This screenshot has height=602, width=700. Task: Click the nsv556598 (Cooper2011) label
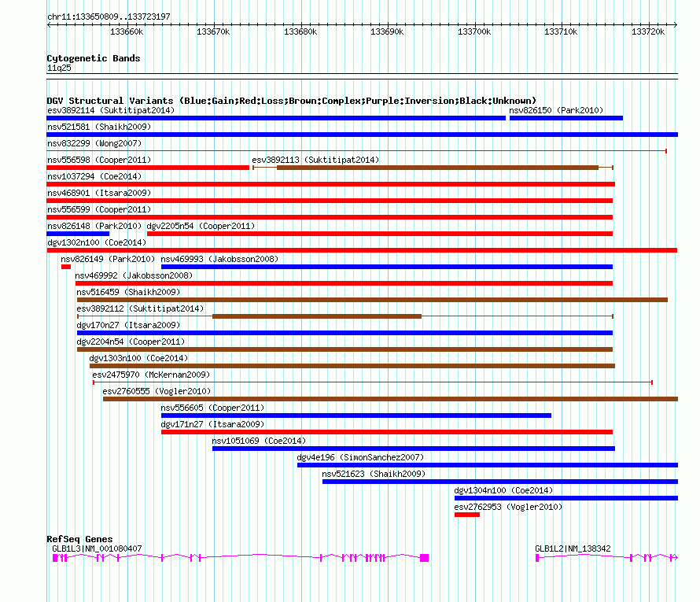tap(99, 160)
